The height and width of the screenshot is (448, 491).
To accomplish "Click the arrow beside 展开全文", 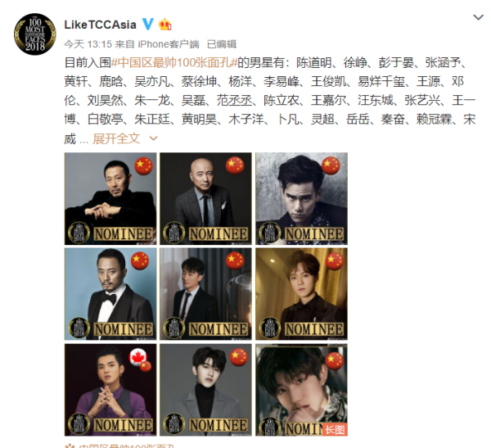I will coord(153,138).
